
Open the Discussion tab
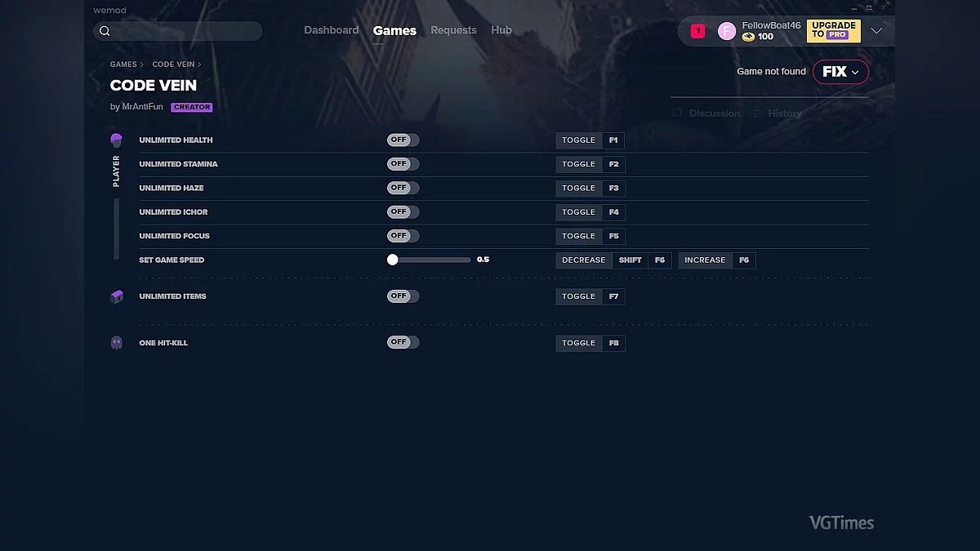pos(706,113)
